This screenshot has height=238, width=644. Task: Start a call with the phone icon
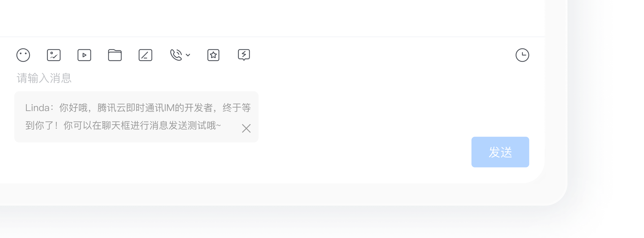176,55
